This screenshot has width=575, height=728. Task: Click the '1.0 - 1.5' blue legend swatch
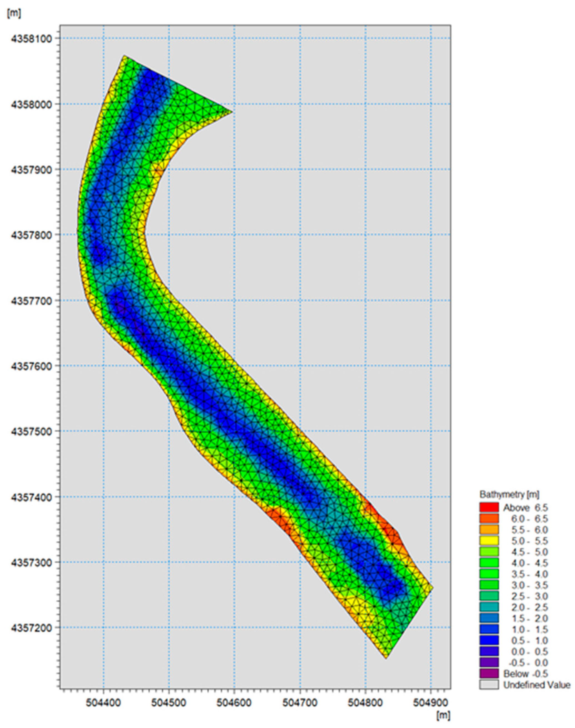point(489,630)
